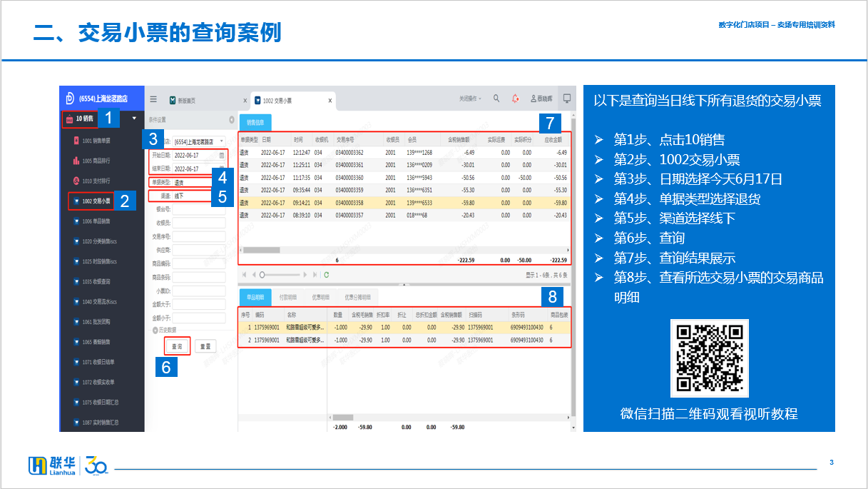Click the 金额大于 input field
The width and height of the screenshot is (868, 489).
(199, 304)
